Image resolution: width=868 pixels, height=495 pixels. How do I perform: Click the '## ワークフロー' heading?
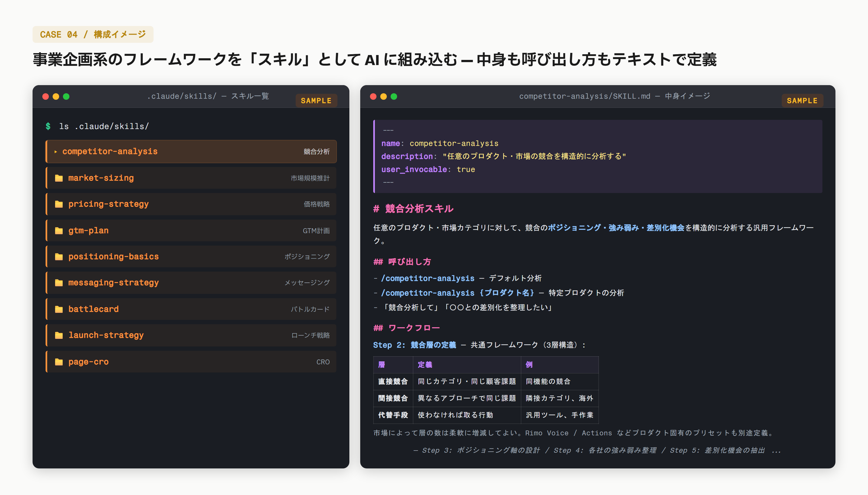tap(406, 328)
